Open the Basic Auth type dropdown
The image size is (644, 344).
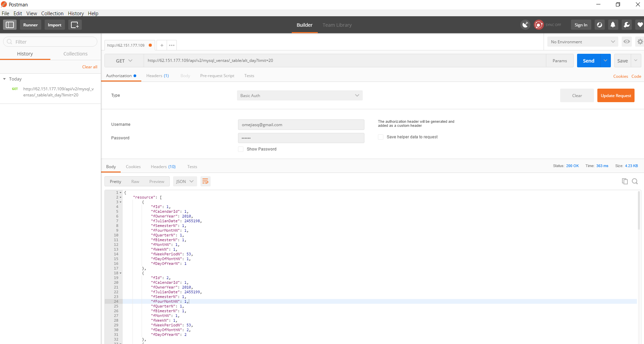point(300,95)
